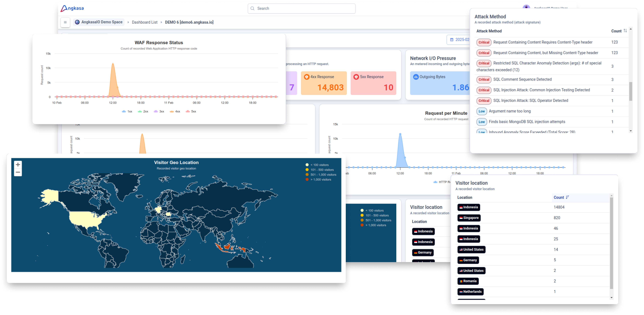The image size is (644, 315).
Task: Click the '101 - 500 visitors' legend swatch
Action: (x=307, y=170)
